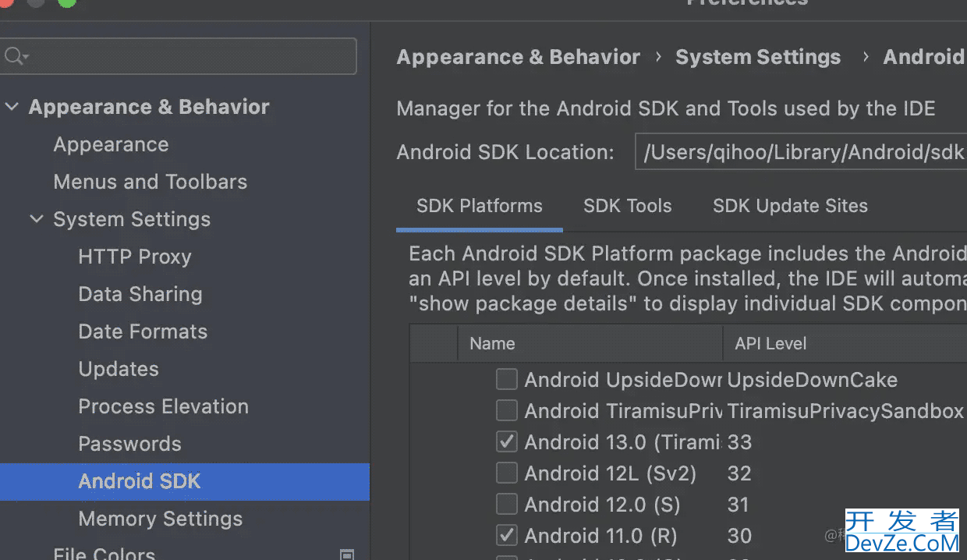
Task: Click the API level 33 cell
Action: pyautogui.click(x=739, y=442)
